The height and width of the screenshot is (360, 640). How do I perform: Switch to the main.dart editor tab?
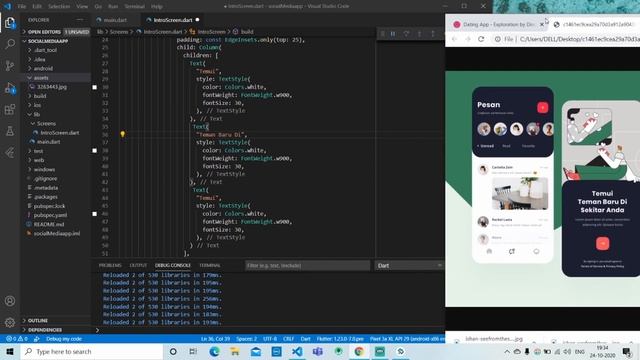pos(115,20)
